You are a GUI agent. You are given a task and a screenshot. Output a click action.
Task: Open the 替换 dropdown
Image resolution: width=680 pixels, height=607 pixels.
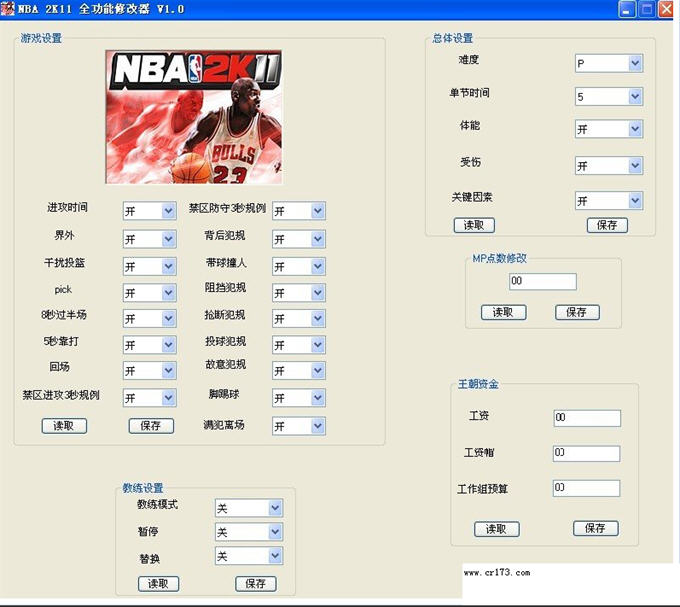coord(249,556)
